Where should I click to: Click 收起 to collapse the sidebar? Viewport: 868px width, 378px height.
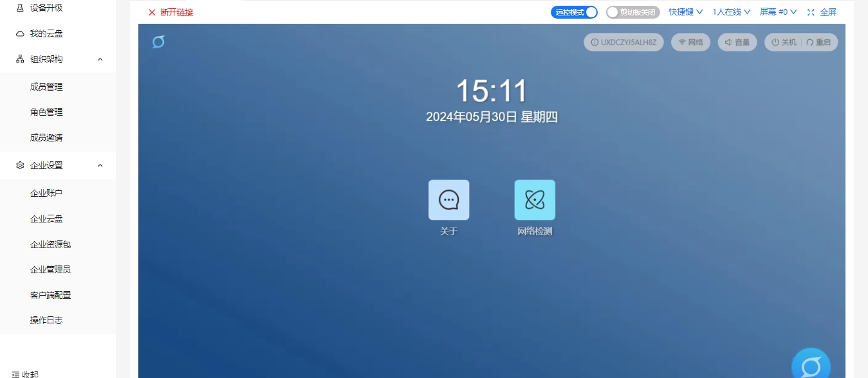30,374
